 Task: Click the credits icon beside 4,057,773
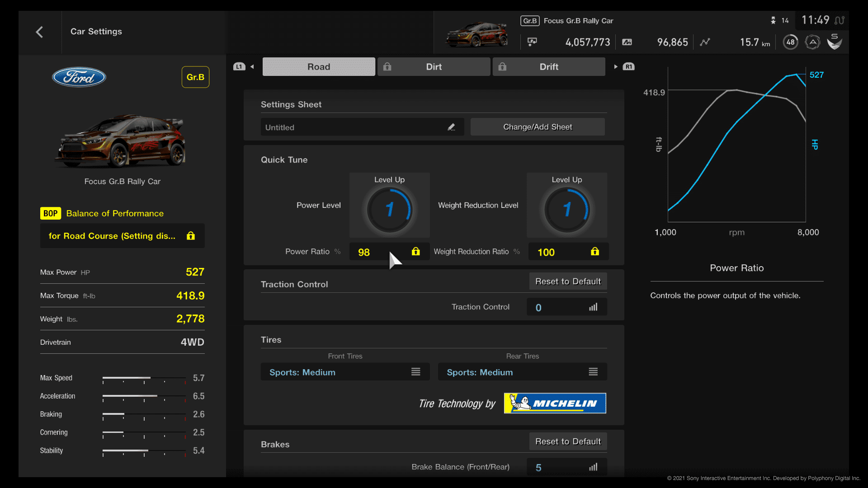(x=532, y=42)
